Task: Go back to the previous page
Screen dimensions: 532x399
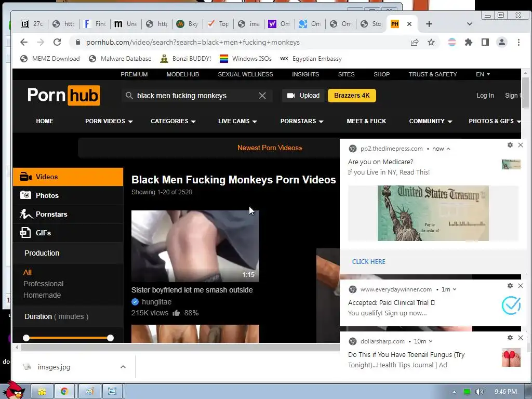Action: [x=24, y=42]
